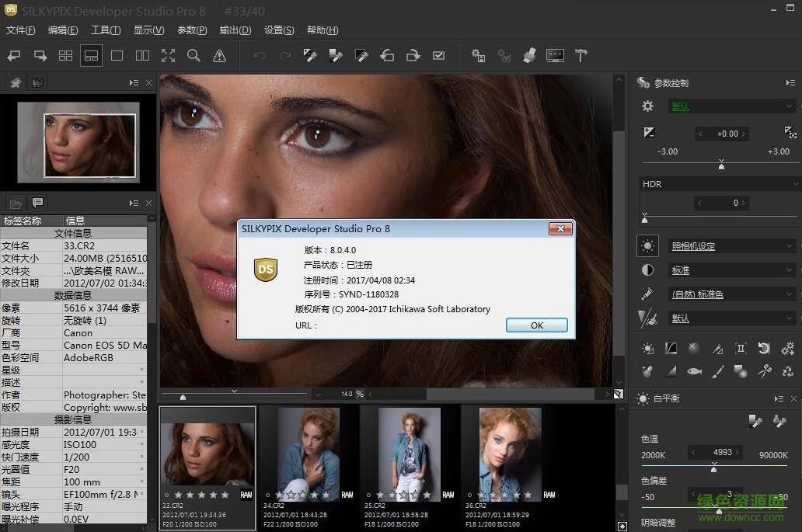Click the scissors icon in parameter tools
This screenshot has height=532, width=802.
point(765,371)
